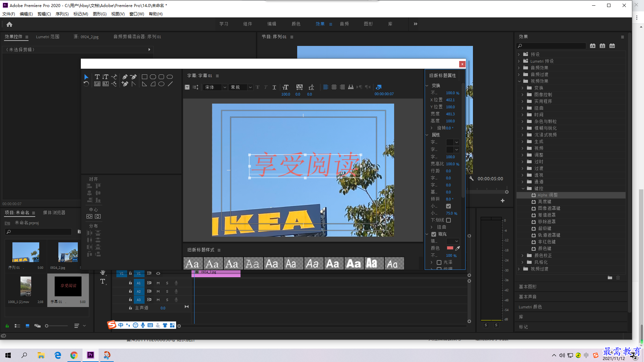Viewport: 644px width, 362px height.
Task: Select the Rotation tool
Action: click(x=86, y=84)
